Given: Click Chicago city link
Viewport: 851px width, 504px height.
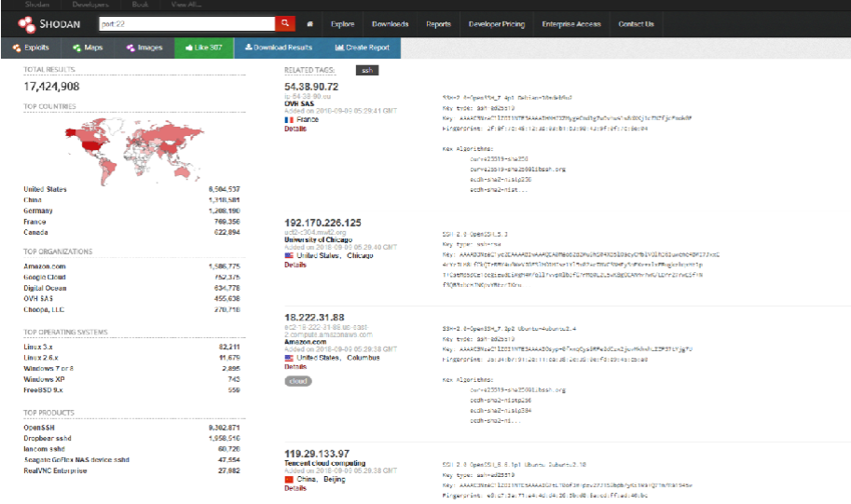Looking at the screenshot, I should pyautogui.click(x=360, y=255).
